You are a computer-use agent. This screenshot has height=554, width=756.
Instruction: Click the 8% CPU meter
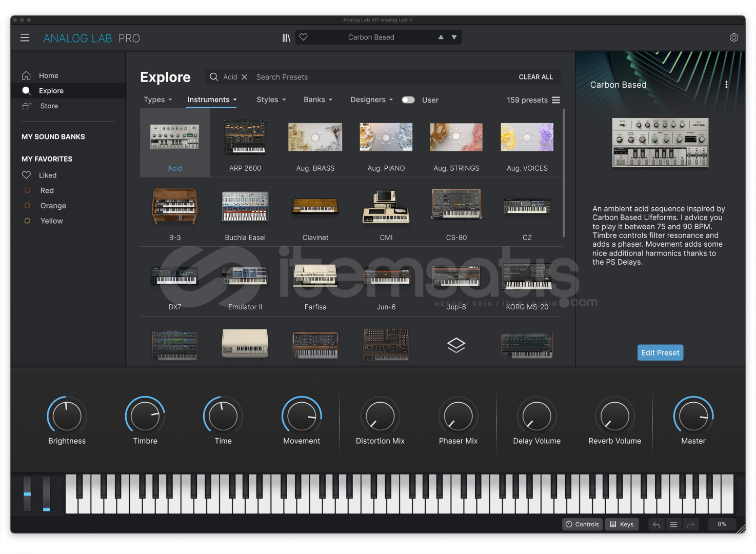point(722,524)
